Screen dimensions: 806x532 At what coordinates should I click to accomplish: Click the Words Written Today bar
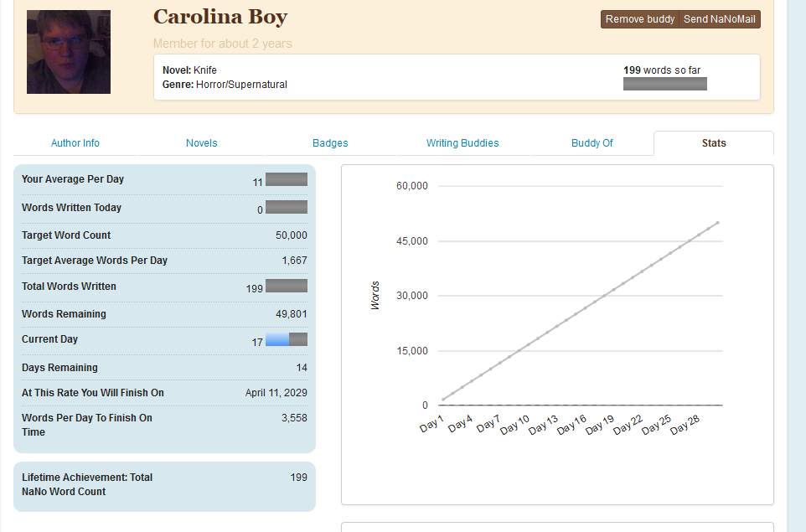pos(287,207)
